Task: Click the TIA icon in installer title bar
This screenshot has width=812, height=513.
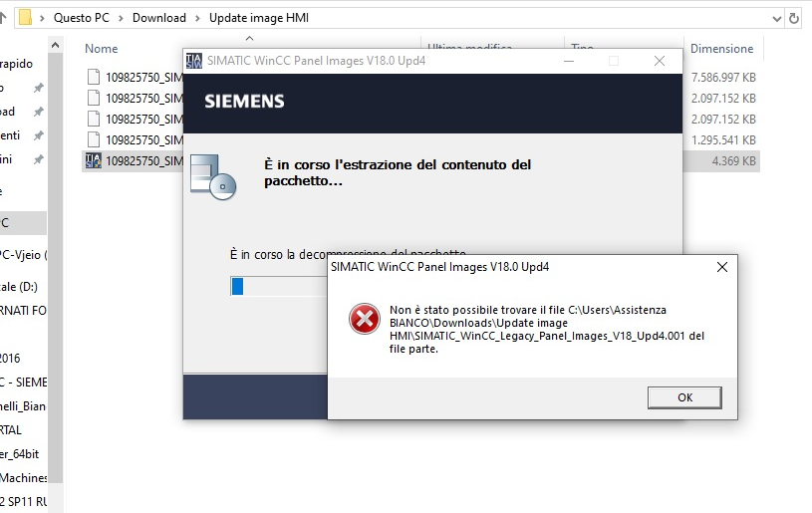Action: (194, 60)
